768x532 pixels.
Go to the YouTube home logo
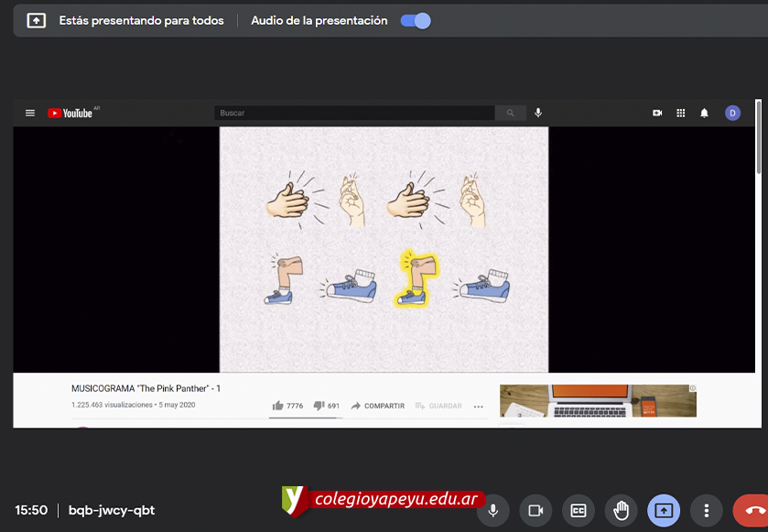pos(71,113)
